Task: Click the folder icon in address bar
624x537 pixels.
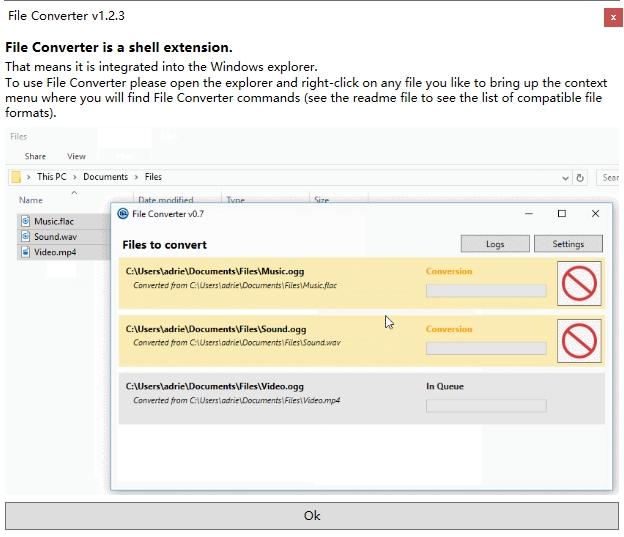Action: click(17, 177)
